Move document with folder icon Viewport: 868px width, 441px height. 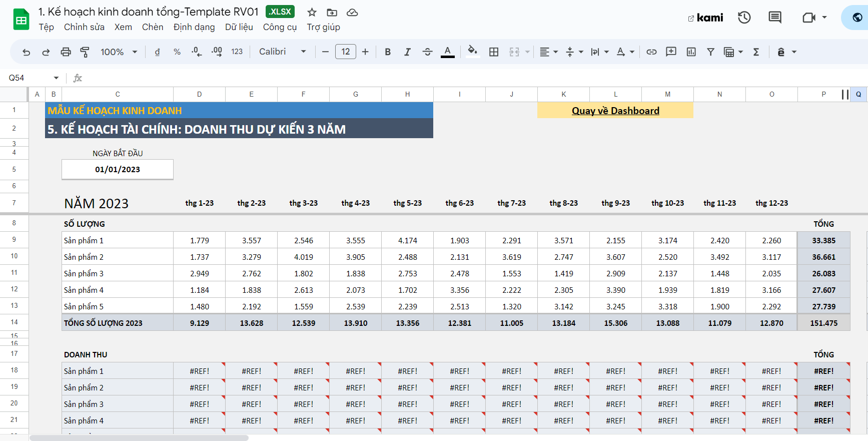point(332,13)
